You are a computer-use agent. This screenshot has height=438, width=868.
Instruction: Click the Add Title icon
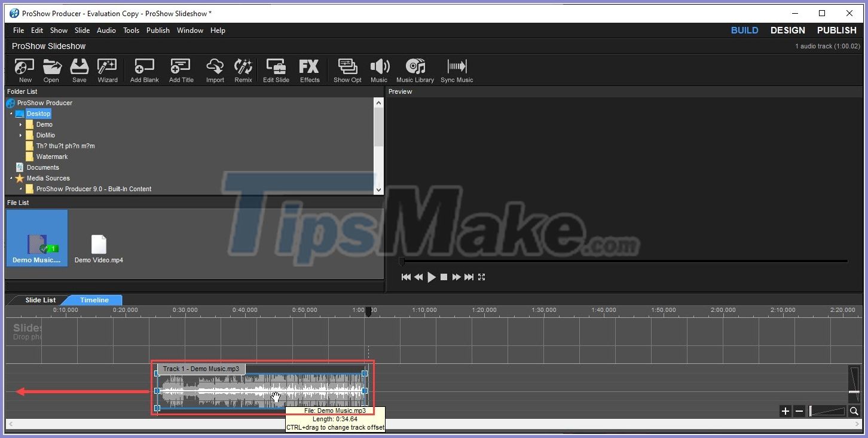point(181,70)
